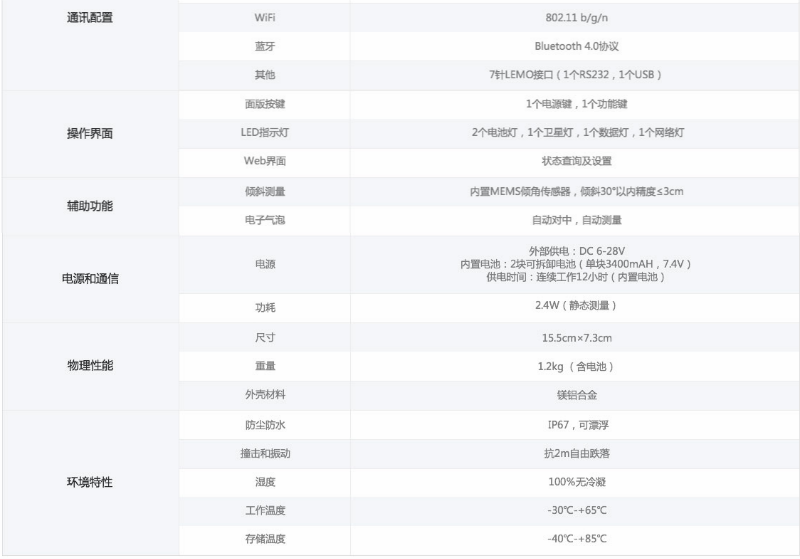This screenshot has height=559, width=800.
Task: Select the -40℃-+85℃ storage temperature value
Action: coord(576,540)
